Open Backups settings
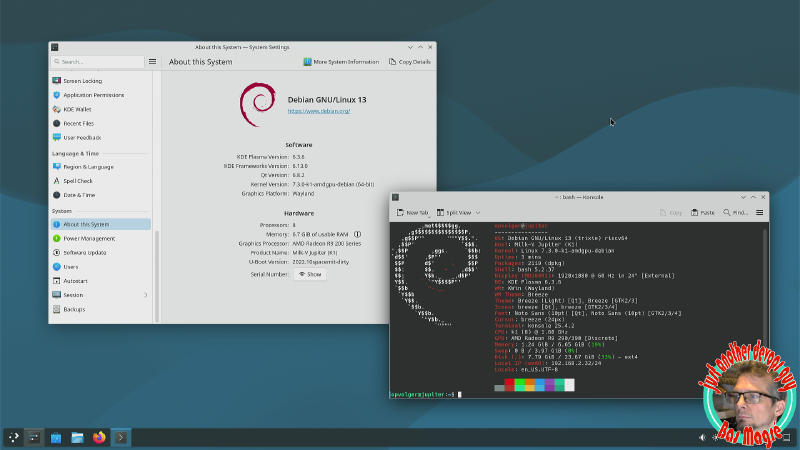Viewport: 800px width, 450px height. (101, 309)
